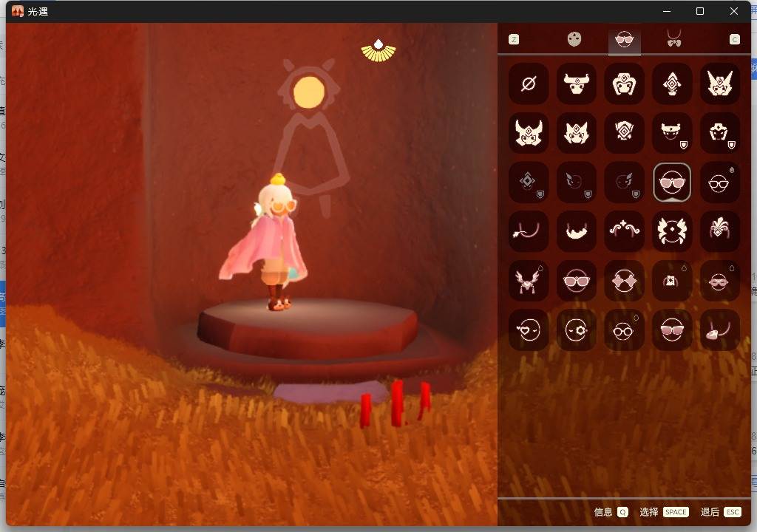This screenshot has width=757, height=532.
Task: Select the dimmed face with left wing
Action: point(577,182)
